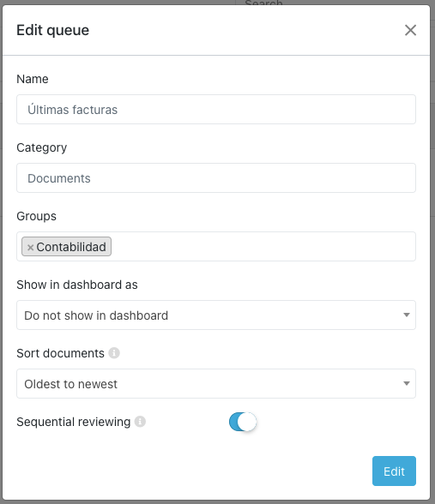Remove the Contabilidad group tag
Image resolution: width=435 pixels, height=504 pixels.
click(x=30, y=247)
